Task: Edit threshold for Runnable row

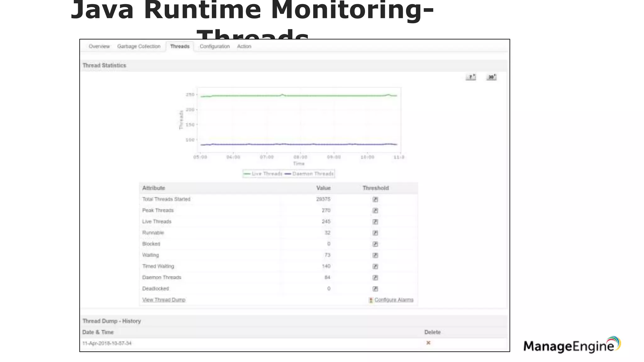Action: click(x=375, y=233)
